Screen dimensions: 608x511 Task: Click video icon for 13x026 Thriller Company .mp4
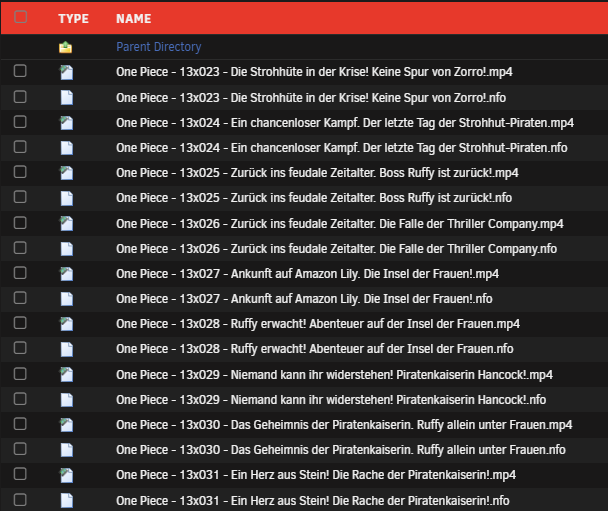tap(66, 223)
